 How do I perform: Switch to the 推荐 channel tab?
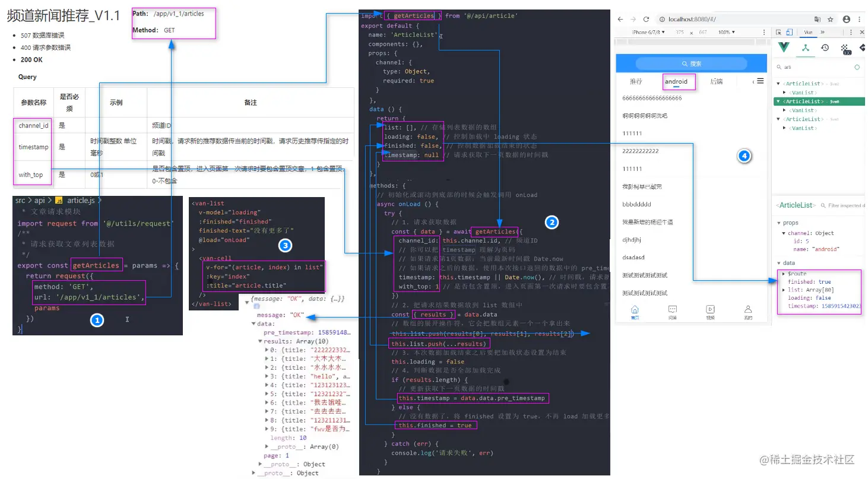[x=636, y=81]
